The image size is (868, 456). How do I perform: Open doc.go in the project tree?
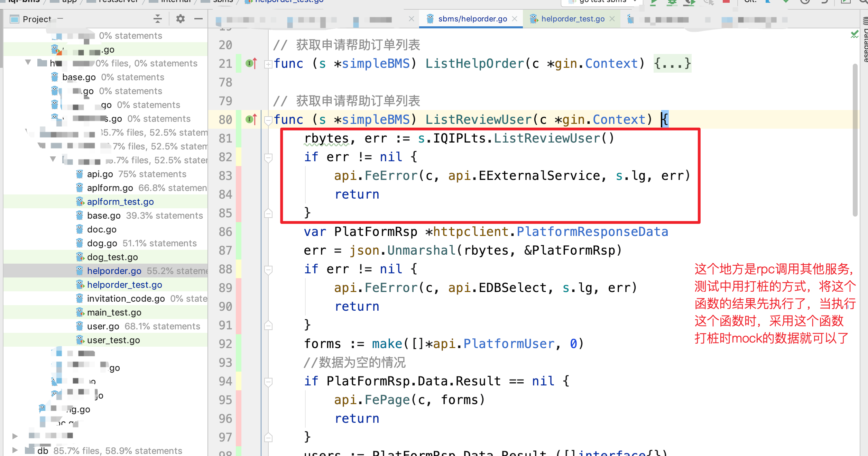[x=105, y=229]
